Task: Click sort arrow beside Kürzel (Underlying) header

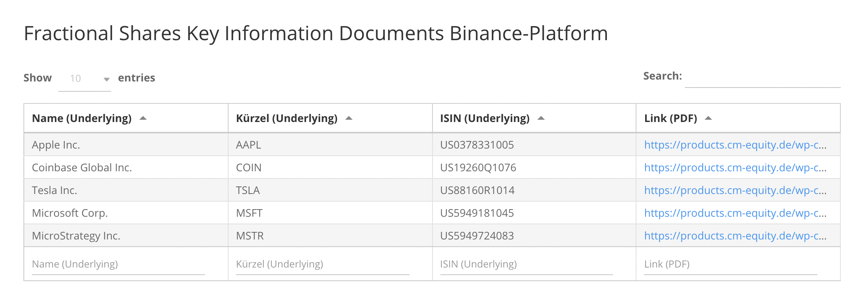Action: 349,118
